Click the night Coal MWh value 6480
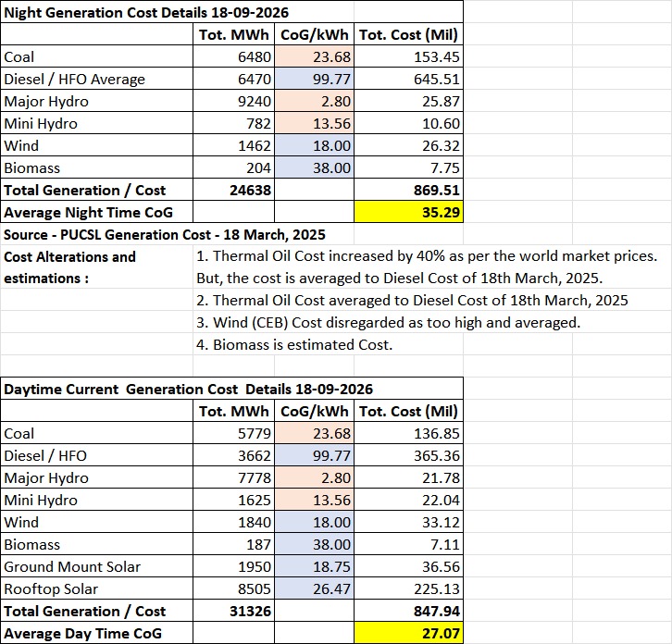This screenshot has width=672, height=644. pyautogui.click(x=233, y=56)
